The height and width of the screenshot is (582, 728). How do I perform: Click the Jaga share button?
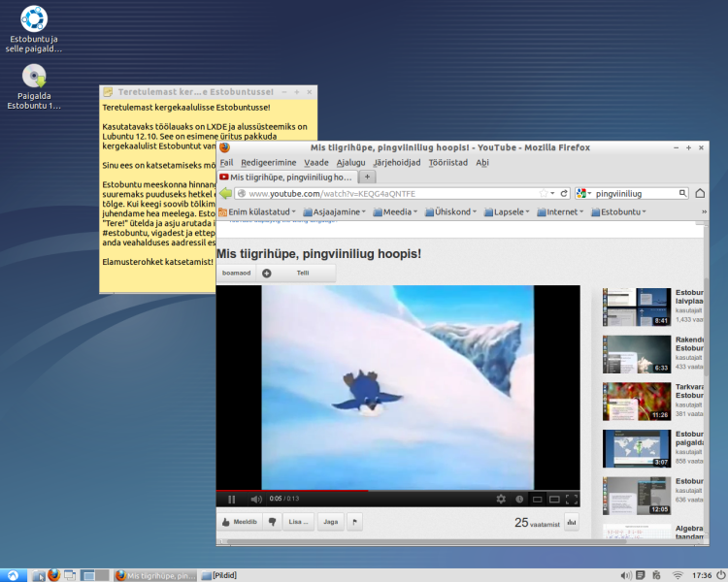click(331, 522)
